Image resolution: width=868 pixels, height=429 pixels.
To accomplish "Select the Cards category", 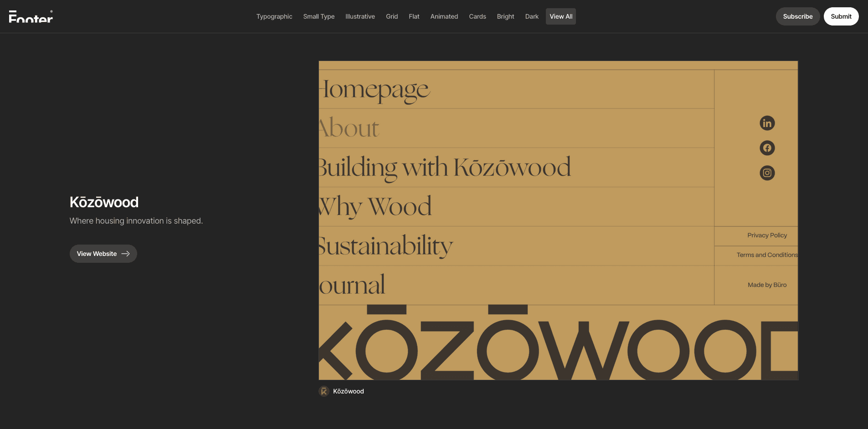I will [478, 16].
